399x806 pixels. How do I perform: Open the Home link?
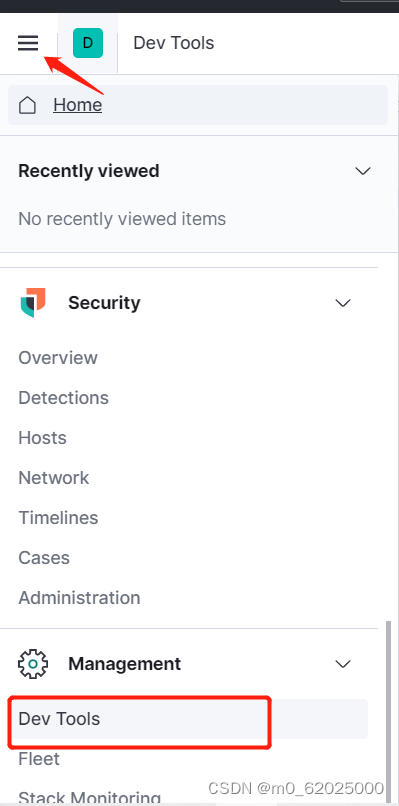pos(78,105)
